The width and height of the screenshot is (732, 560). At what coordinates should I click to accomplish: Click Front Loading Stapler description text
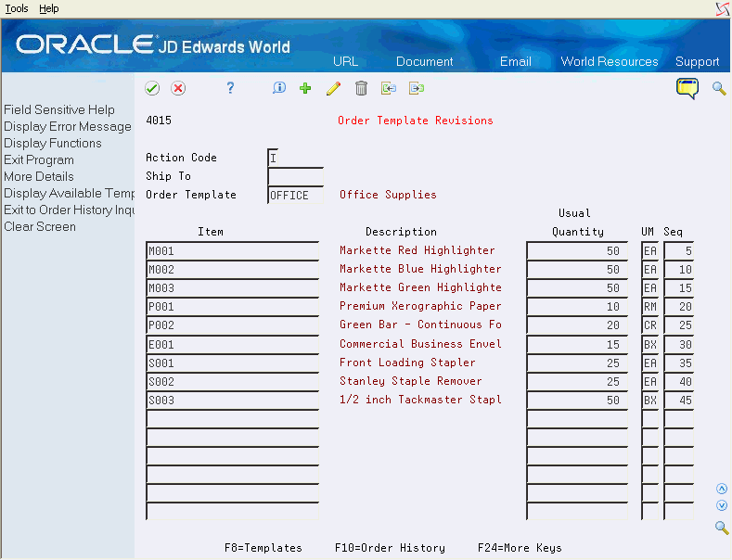coord(407,363)
